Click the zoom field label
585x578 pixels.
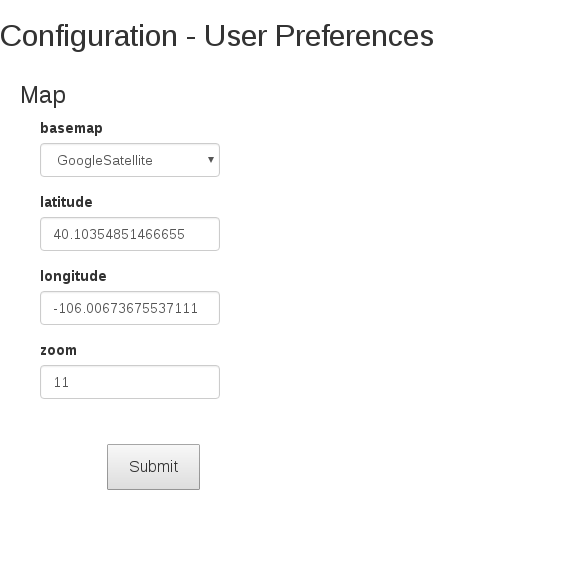[x=59, y=350]
